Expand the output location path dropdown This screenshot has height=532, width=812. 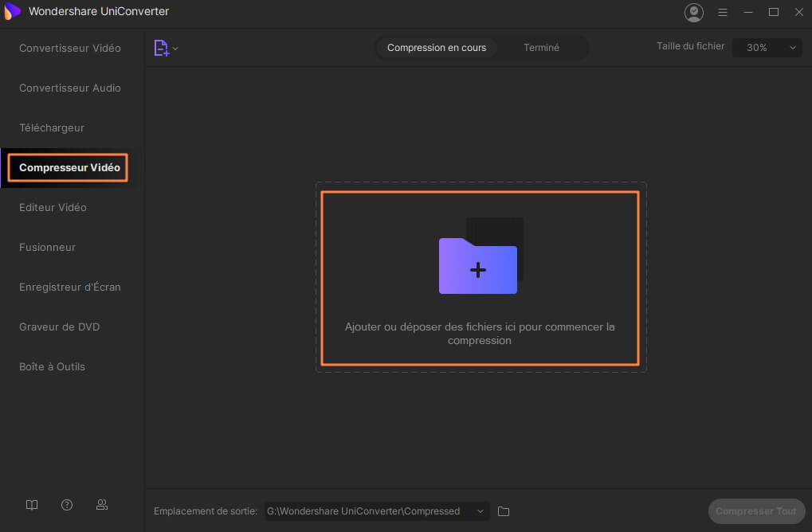480,511
